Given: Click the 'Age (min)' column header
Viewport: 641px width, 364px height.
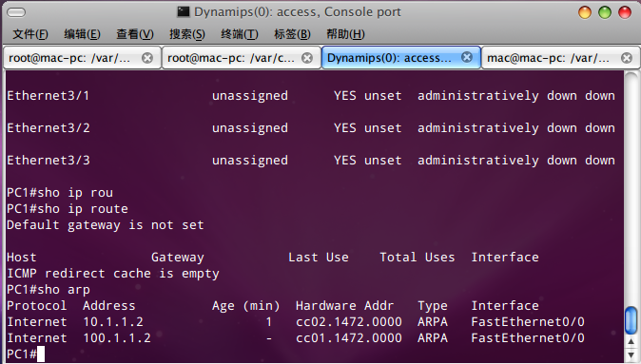Looking at the screenshot, I should point(245,306).
